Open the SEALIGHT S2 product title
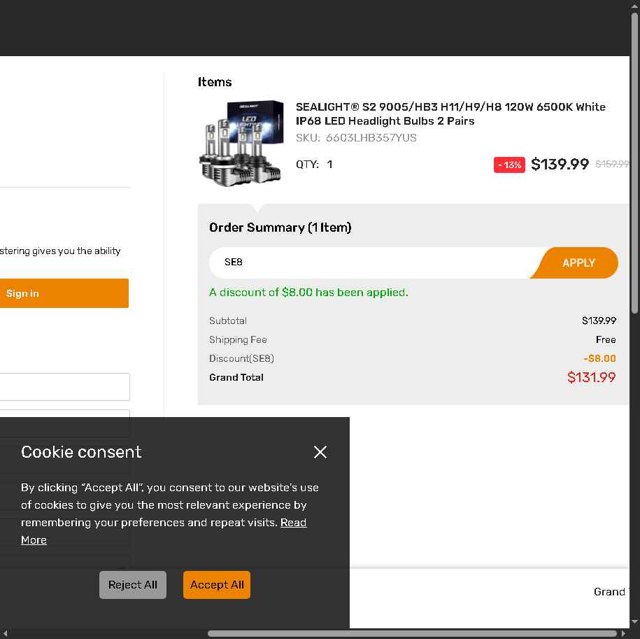 tap(451, 114)
